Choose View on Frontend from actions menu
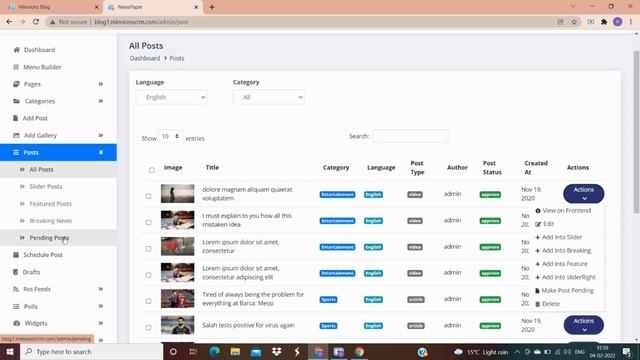 tap(563, 211)
